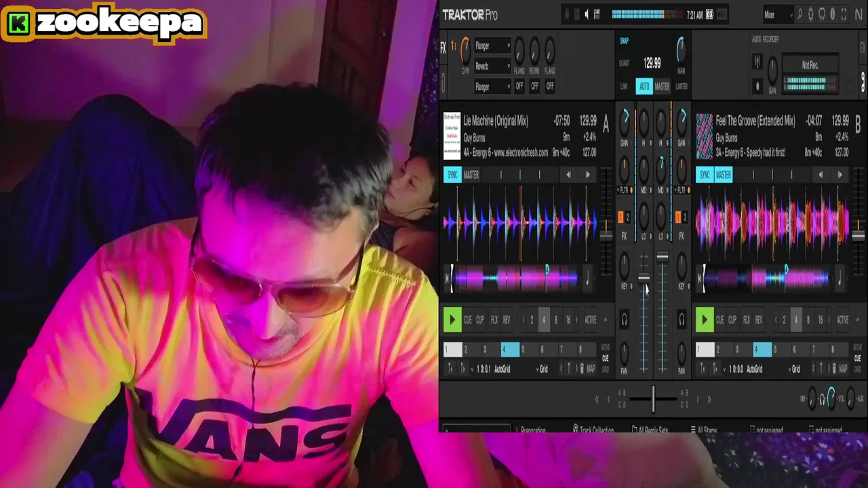
Task: Toggle fullscreen icon in Traktor header
Action: pyautogui.click(x=844, y=14)
